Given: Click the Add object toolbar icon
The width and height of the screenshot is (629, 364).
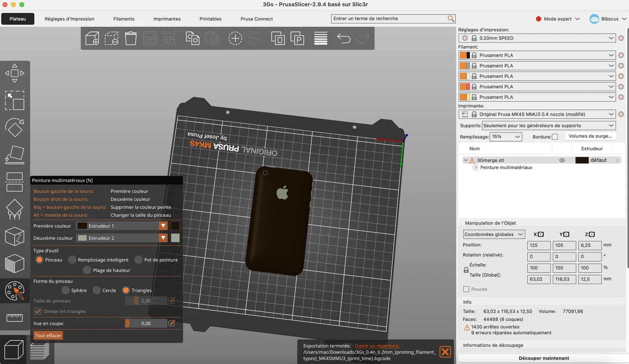Looking at the screenshot, I should (x=92, y=39).
